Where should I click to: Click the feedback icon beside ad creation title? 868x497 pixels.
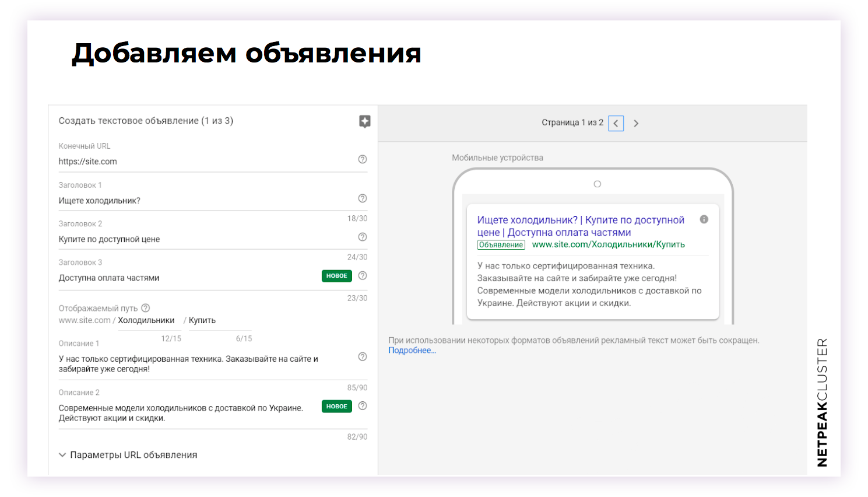tap(365, 121)
